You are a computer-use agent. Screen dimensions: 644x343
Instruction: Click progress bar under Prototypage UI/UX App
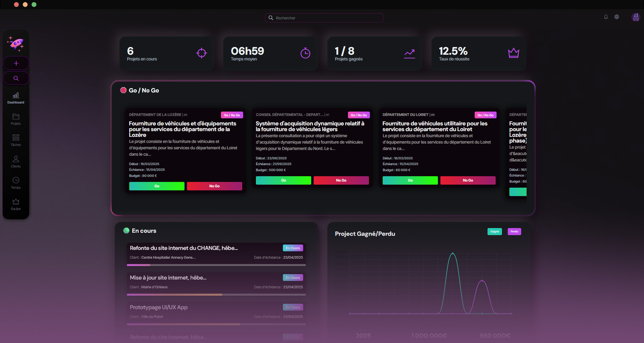[216, 324]
